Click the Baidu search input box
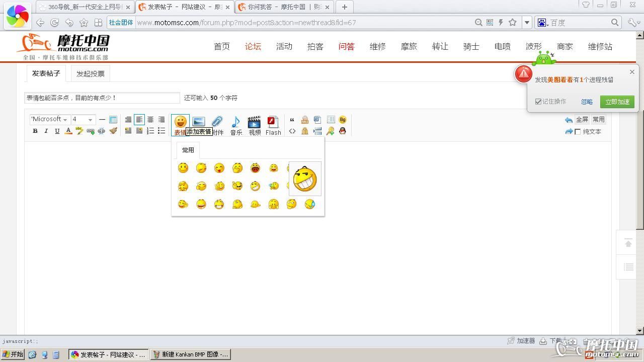The image size is (644, 362). (579, 23)
